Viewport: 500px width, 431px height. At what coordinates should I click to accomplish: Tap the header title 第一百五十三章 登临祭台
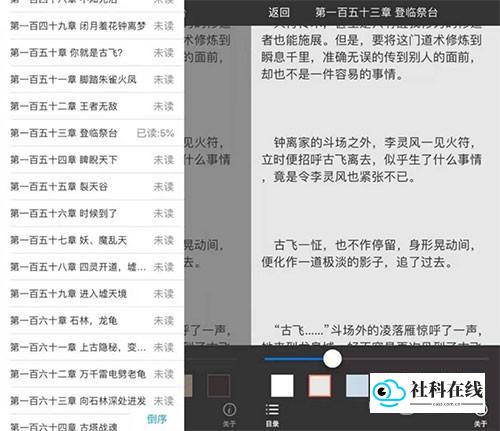(x=376, y=13)
